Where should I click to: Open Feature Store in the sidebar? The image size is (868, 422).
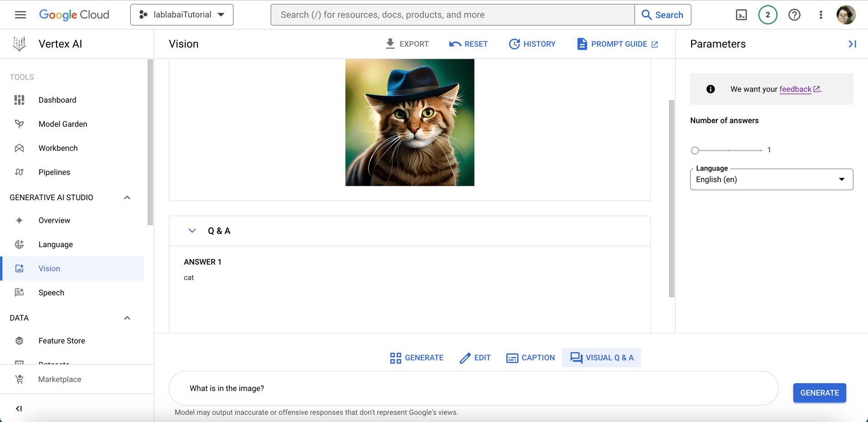61,341
